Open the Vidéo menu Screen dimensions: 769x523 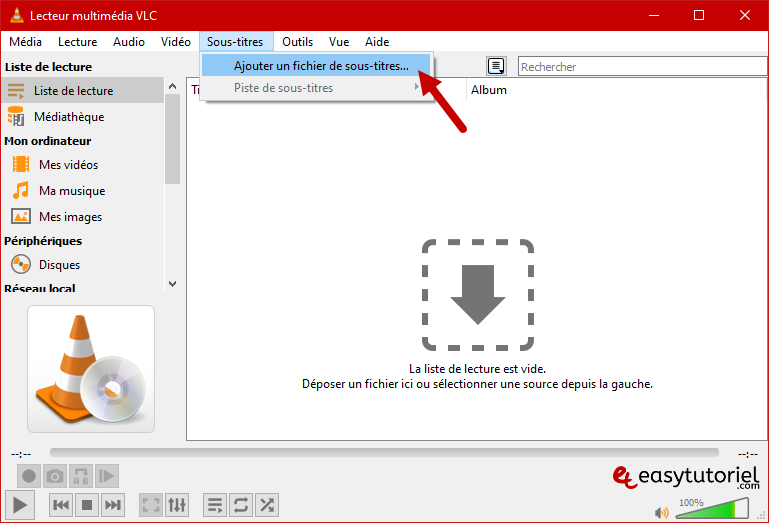(x=176, y=42)
